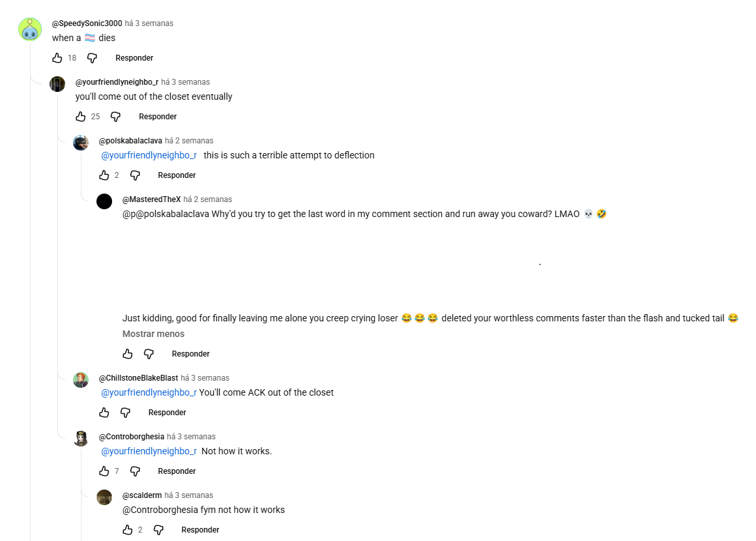756x541 pixels.
Task: Like polskabalaclava's deflection reply
Action: 104,175
